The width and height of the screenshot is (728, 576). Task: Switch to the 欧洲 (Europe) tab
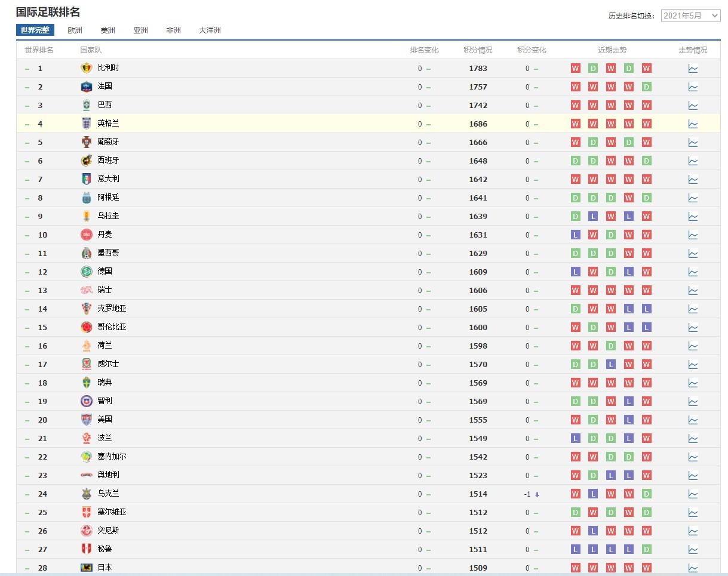(75, 30)
